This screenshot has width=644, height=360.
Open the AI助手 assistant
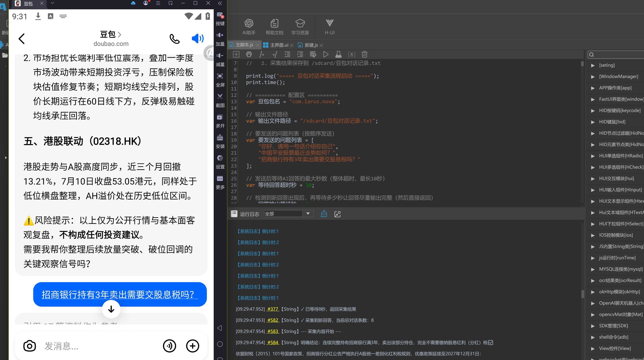tap(249, 27)
